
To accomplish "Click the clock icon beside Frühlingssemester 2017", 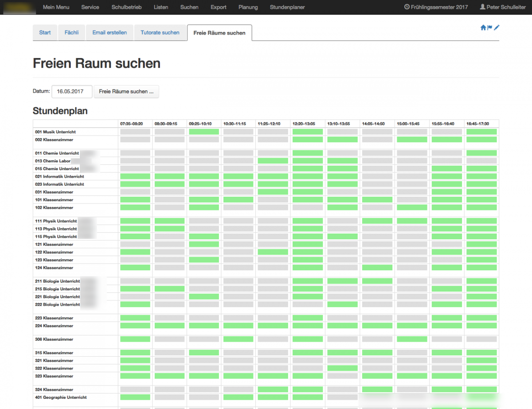I will [407, 7].
